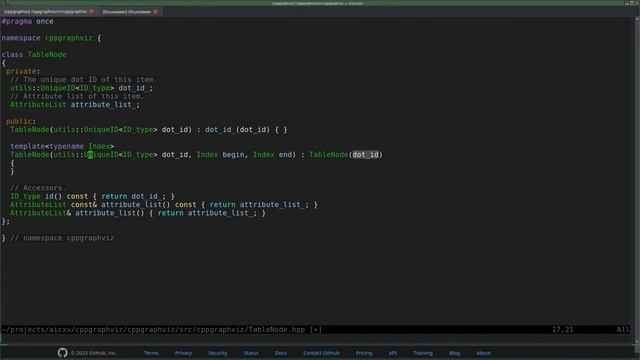Viewport: 640px width, 360px height.
Task: Open the API footer link
Action: point(393,353)
